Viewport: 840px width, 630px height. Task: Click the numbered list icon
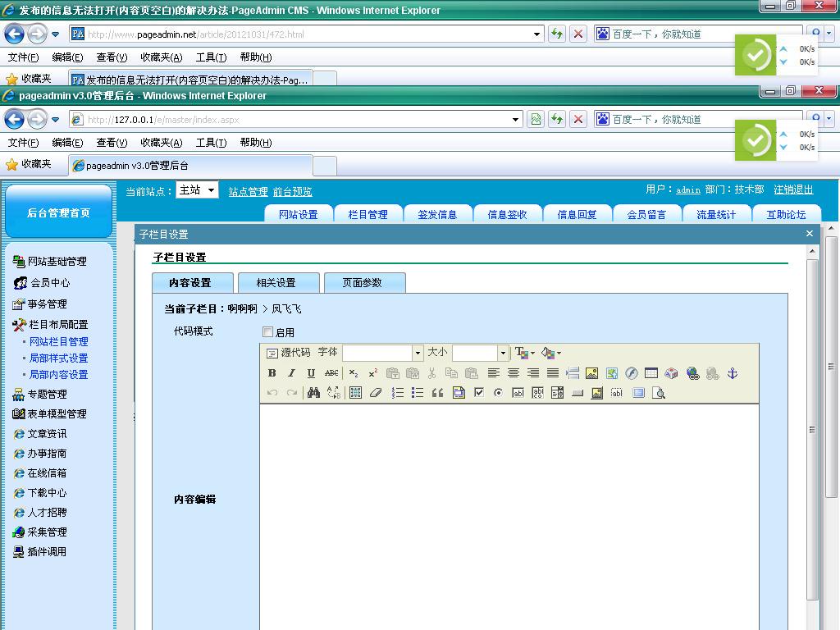pyautogui.click(x=398, y=393)
